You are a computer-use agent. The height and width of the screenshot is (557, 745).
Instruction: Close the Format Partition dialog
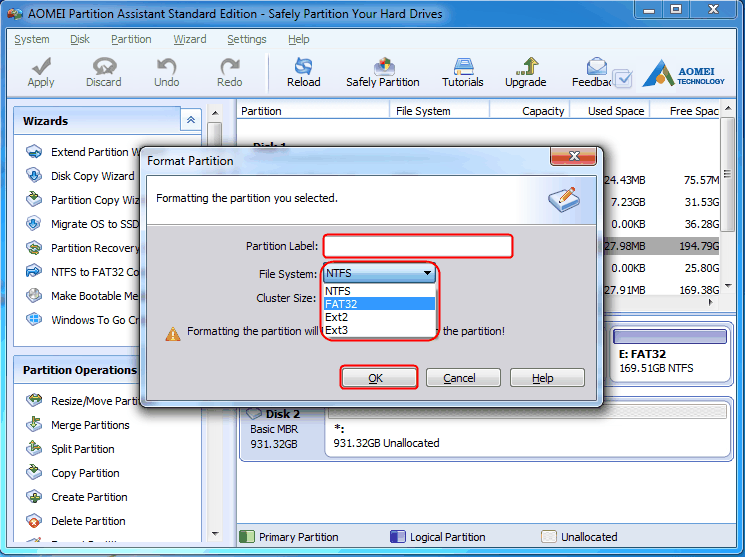tap(573, 156)
